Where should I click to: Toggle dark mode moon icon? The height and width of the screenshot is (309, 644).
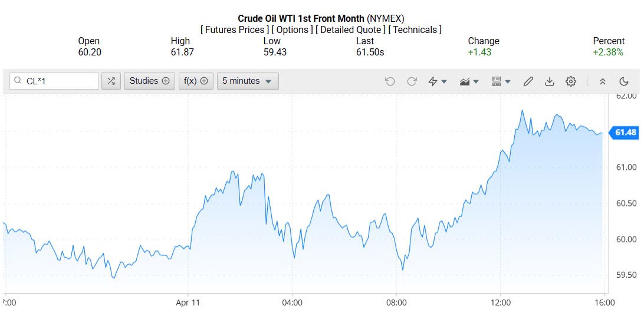point(624,81)
